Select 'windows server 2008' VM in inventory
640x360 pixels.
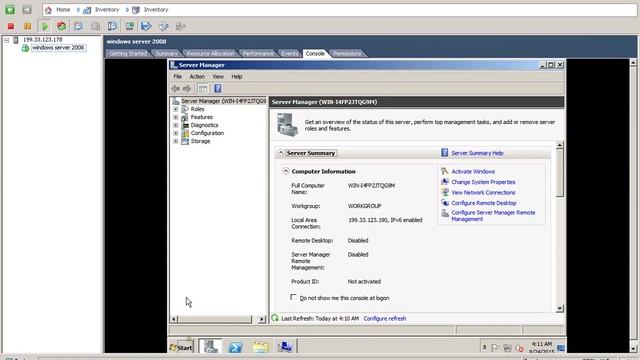point(58,48)
